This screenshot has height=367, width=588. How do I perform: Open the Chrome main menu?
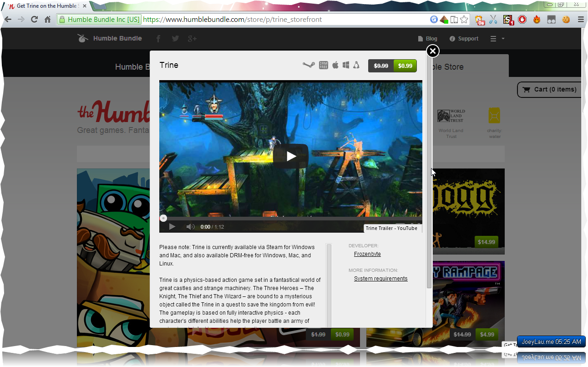click(581, 20)
